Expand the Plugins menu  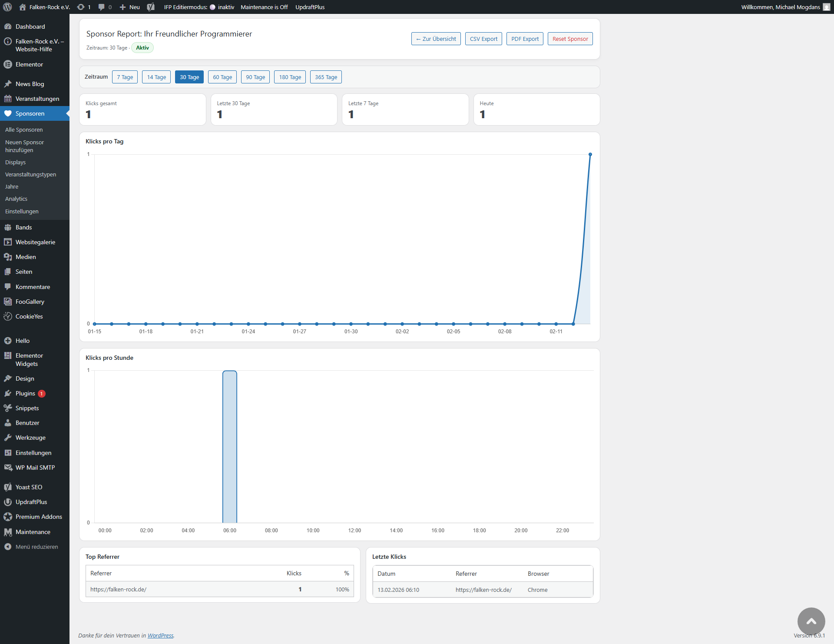[x=25, y=393]
